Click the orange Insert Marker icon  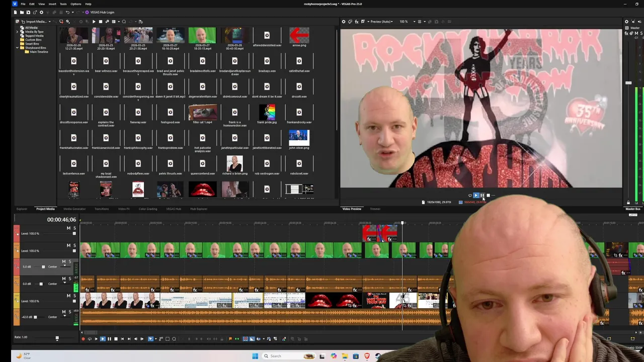pyautogui.click(x=230, y=339)
